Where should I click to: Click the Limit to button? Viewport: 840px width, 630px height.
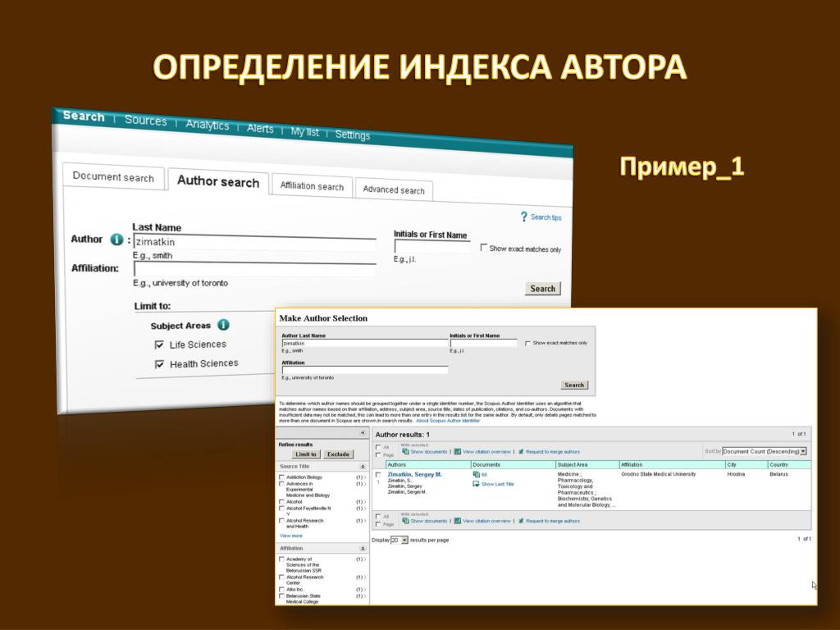click(306, 454)
